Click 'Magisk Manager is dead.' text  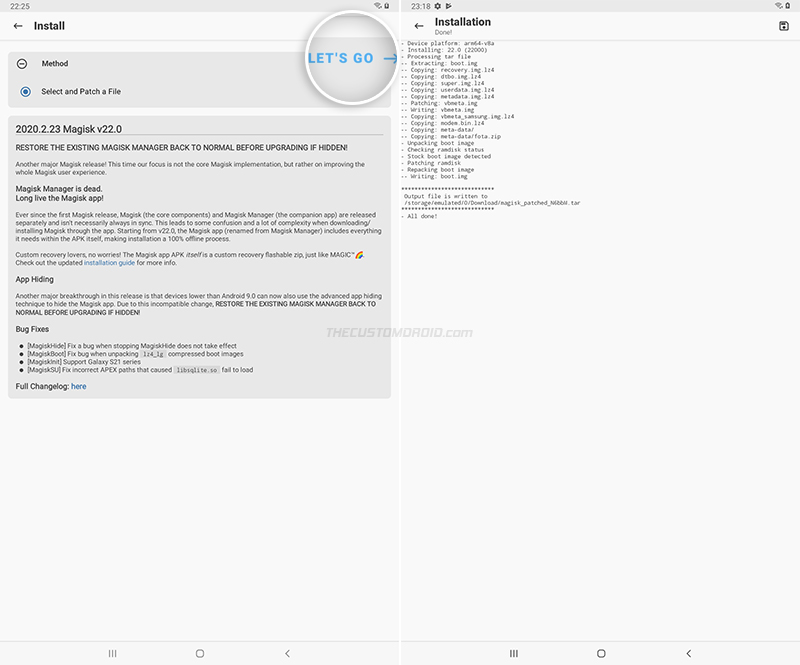pos(59,189)
